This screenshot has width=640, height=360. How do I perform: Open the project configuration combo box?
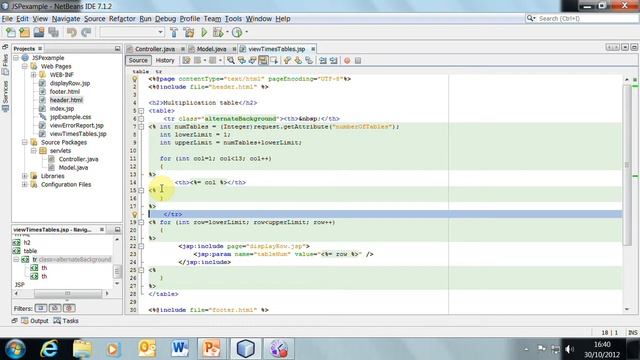pyautogui.click(x=132, y=32)
